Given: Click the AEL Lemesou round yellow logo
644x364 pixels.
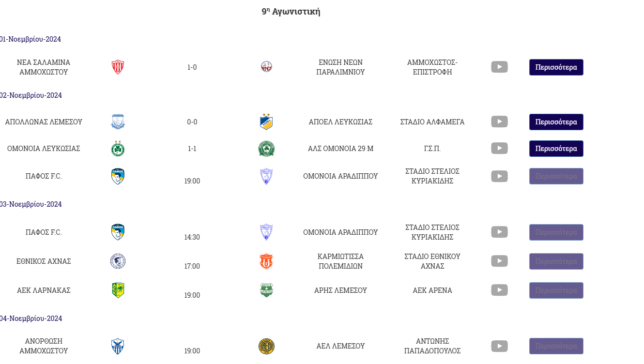Looking at the screenshot, I should click(266, 346).
